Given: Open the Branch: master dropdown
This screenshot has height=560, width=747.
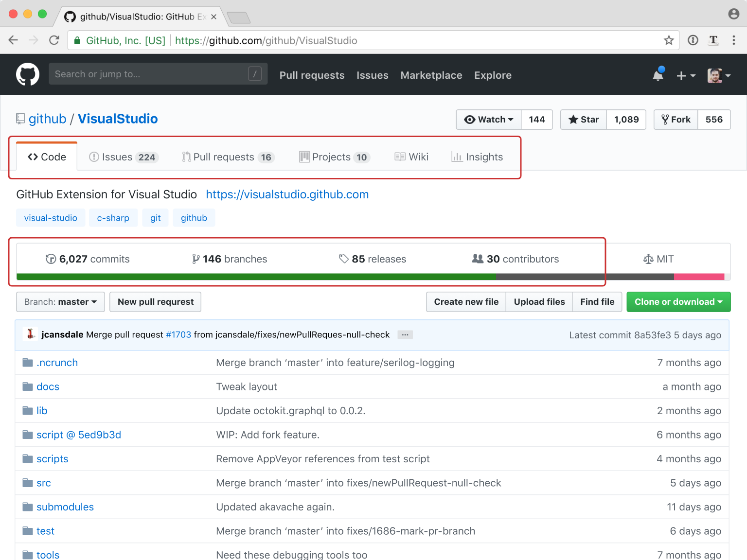Looking at the screenshot, I should pos(60,301).
